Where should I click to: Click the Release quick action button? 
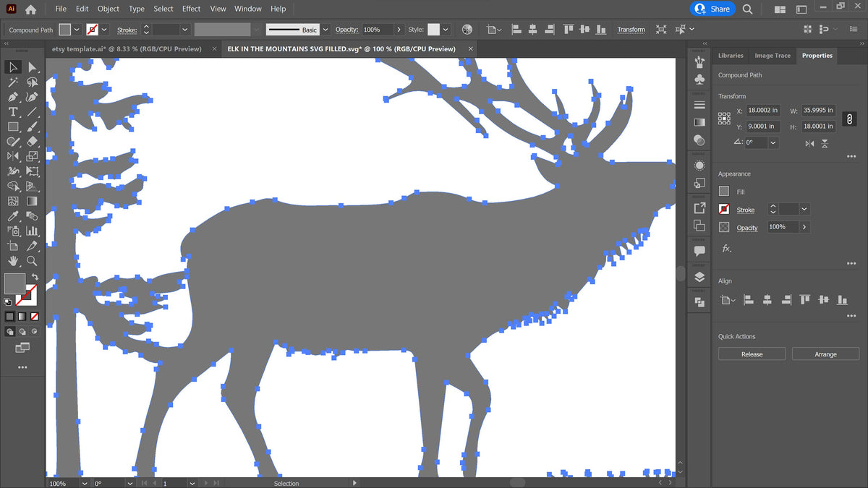(752, 354)
